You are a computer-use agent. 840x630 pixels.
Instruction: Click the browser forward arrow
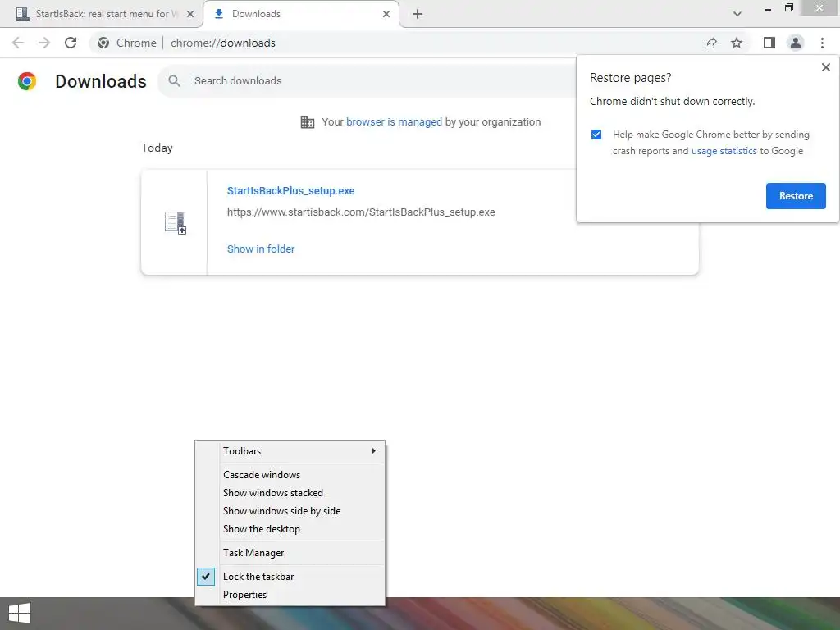(x=44, y=43)
